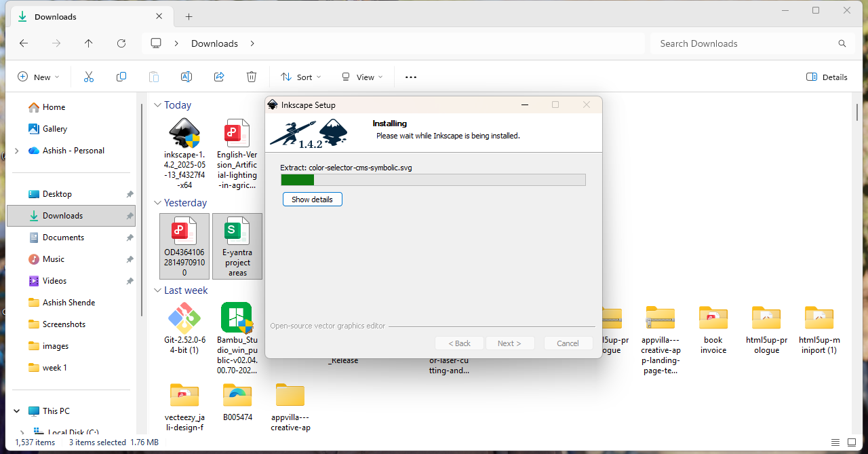Image resolution: width=868 pixels, height=454 pixels.
Task: Collapse the Today group
Action: (x=157, y=105)
